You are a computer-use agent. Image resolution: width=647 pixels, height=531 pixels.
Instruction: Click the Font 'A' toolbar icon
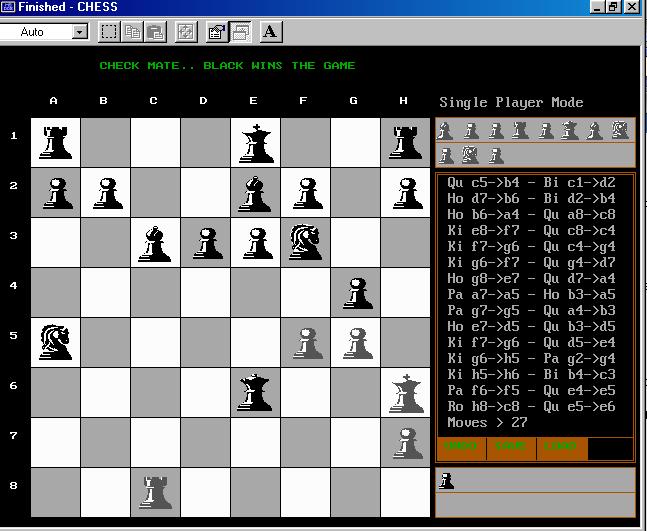click(271, 32)
